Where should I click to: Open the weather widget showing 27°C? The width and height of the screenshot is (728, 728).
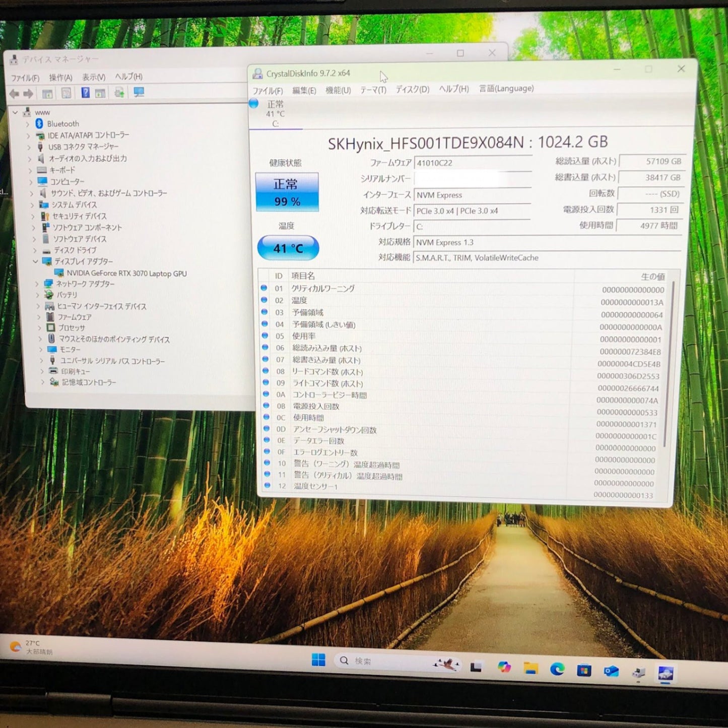(x=32, y=647)
